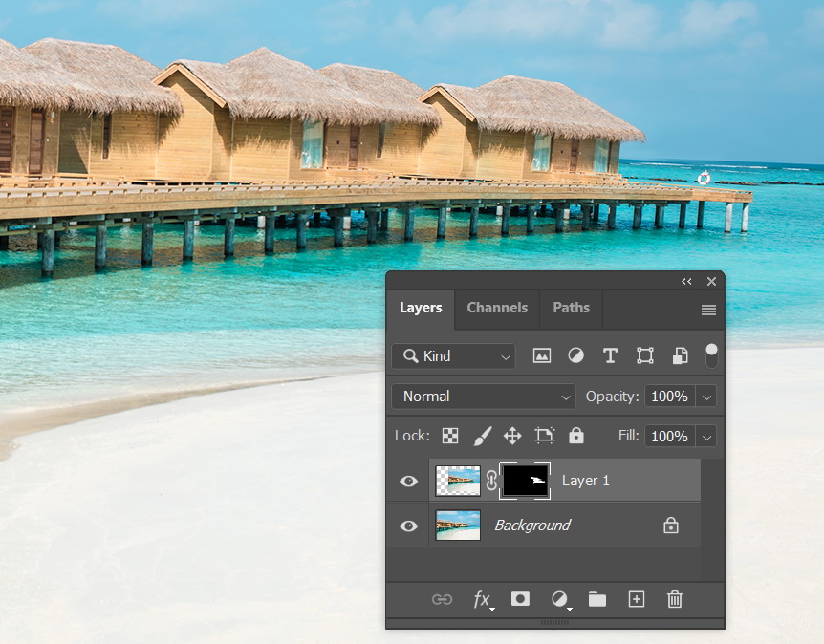Click the pixel layer filter icon

(x=542, y=356)
